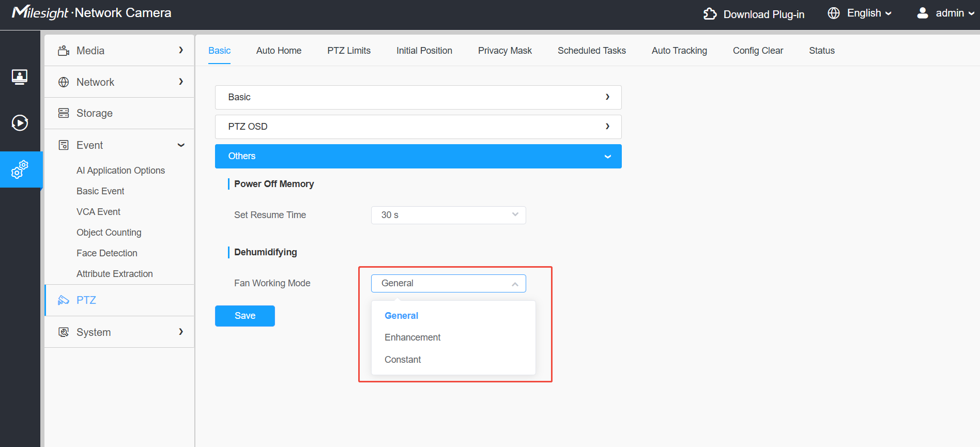This screenshot has width=980, height=447.
Task: Switch to the Auto Home tab
Action: pos(279,51)
